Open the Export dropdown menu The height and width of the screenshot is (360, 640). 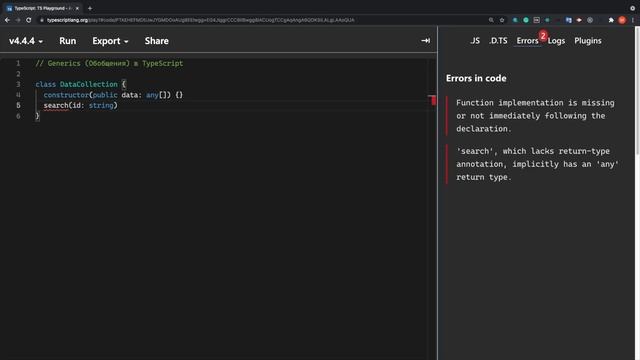pyautogui.click(x=110, y=41)
